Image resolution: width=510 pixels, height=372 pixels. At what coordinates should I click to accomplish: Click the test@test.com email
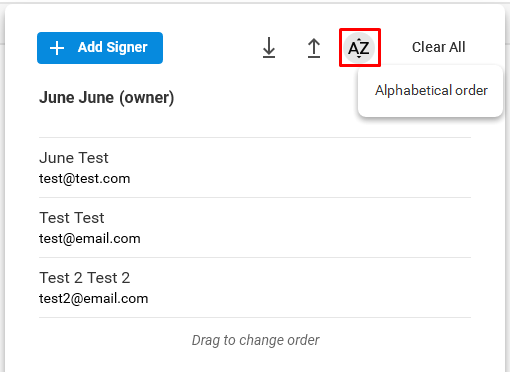coord(84,179)
